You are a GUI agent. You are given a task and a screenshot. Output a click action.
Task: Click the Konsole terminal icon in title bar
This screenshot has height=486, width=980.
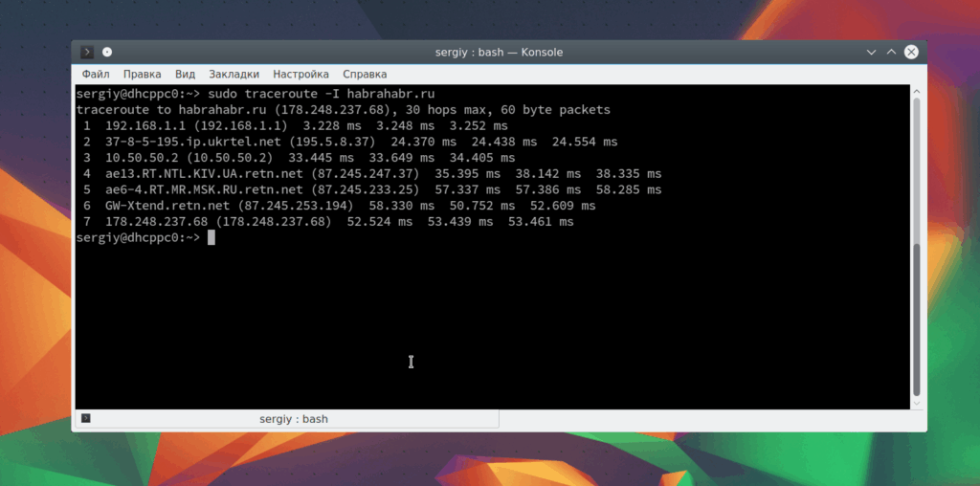[x=87, y=53]
